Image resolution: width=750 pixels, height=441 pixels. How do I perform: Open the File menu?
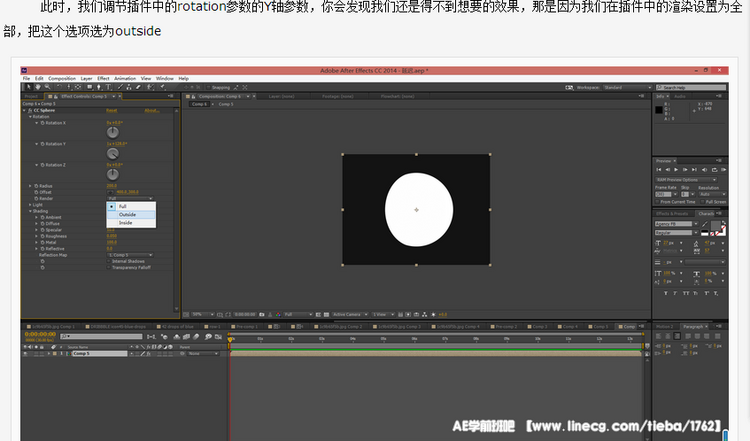(x=26, y=78)
